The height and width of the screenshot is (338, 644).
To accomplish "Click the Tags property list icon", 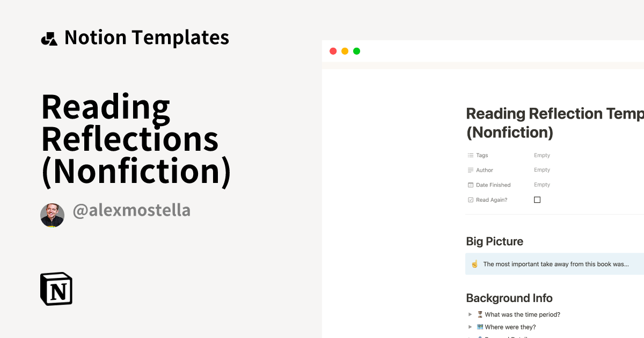I will pos(470,155).
